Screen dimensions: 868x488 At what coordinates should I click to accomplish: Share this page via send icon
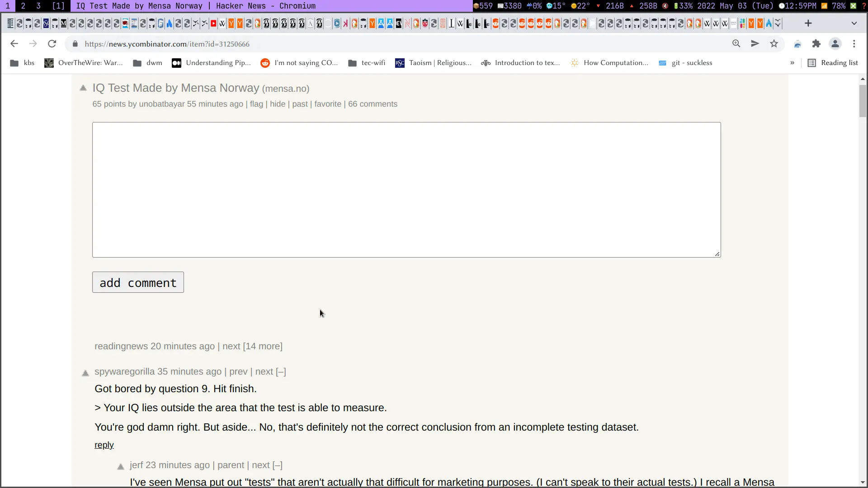pos(755,44)
